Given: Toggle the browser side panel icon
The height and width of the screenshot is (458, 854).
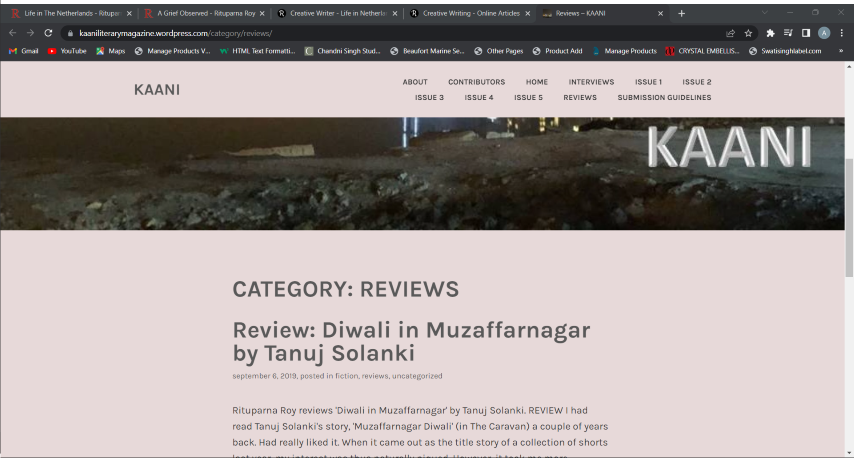Looking at the screenshot, I should tap(806, 33).
